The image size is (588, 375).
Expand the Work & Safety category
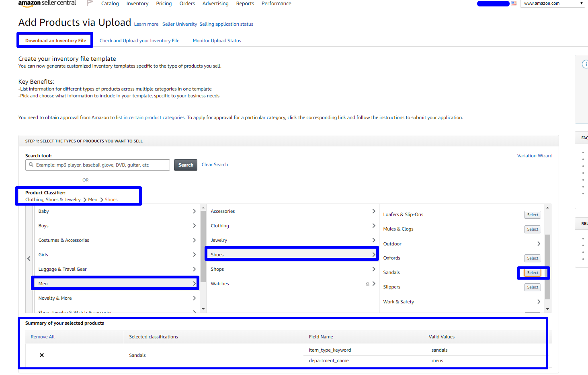(539, 301)
